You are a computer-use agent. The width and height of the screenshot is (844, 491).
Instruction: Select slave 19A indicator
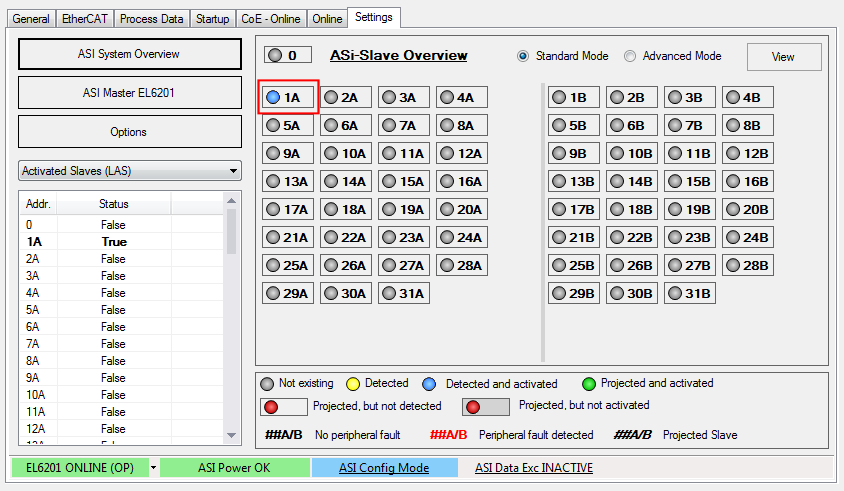tap(404, 209)
